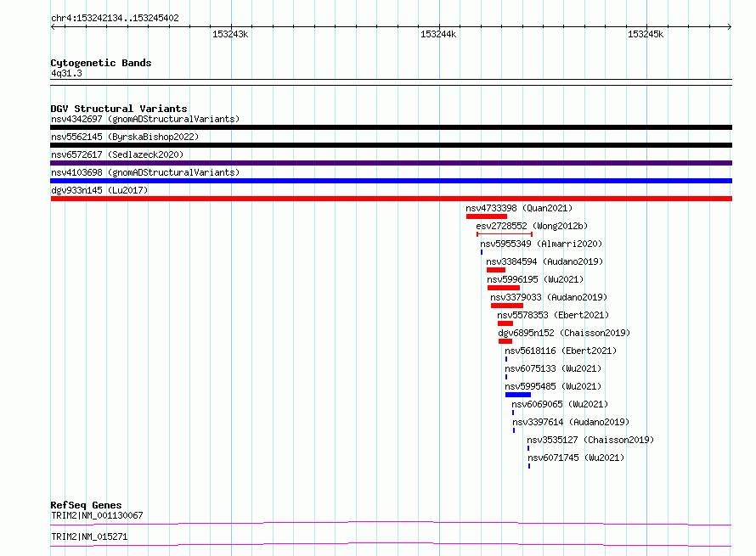Click variant label nsv6071745 (Wu2021)
This screenshot has height=556, width=756.
(576, 458)
